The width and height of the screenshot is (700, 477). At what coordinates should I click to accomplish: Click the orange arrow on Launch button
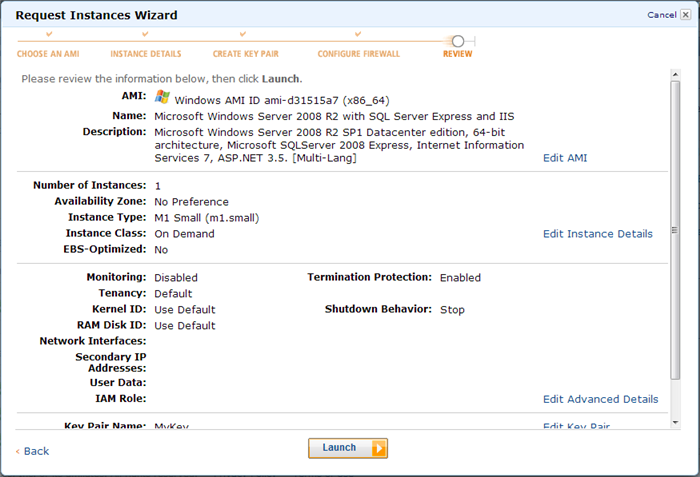point(379,448)
